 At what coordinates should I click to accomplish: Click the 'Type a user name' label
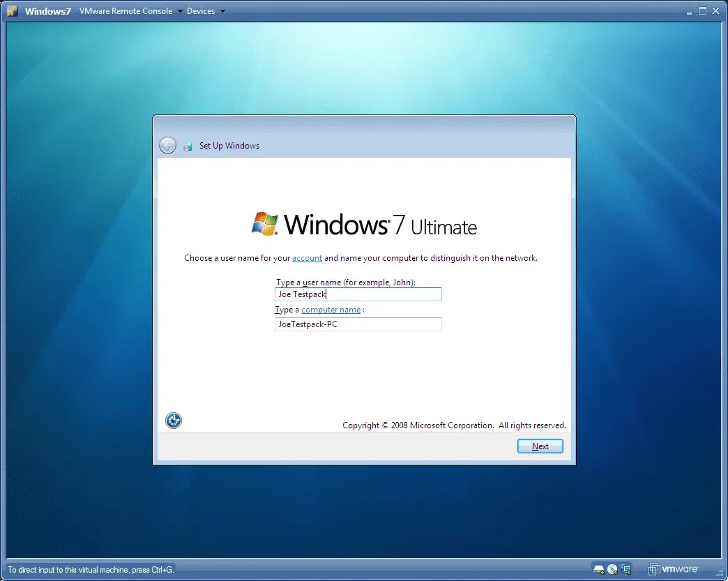tap(345, 282)
